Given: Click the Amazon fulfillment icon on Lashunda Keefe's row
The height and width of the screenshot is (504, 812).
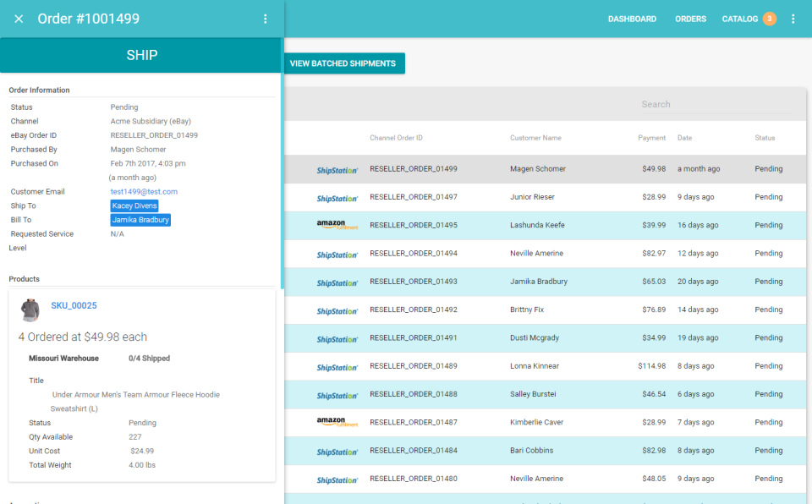Looking at the screenshot, I should [x=337, y=225].
